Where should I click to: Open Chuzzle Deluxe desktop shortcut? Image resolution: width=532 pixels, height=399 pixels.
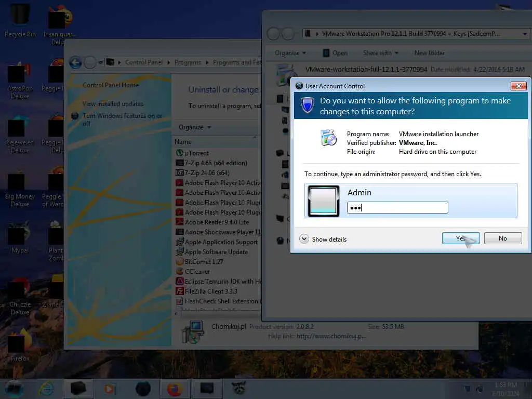20,297
